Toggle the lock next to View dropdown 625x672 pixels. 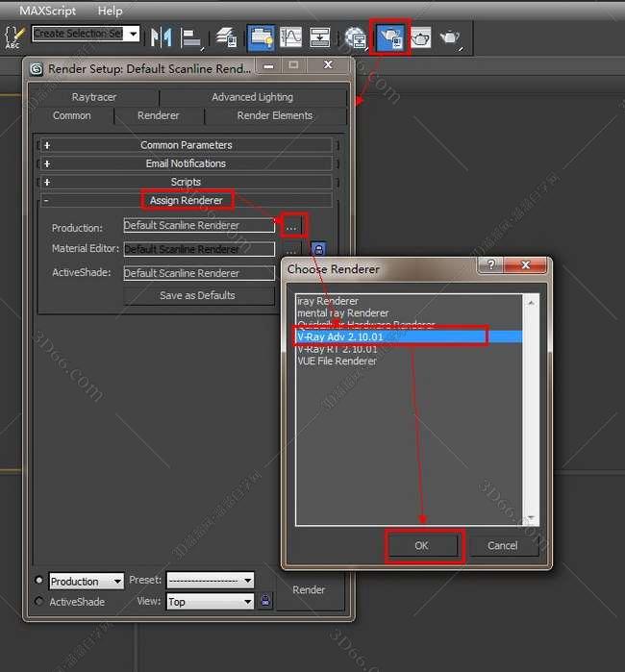coord(265,601)
